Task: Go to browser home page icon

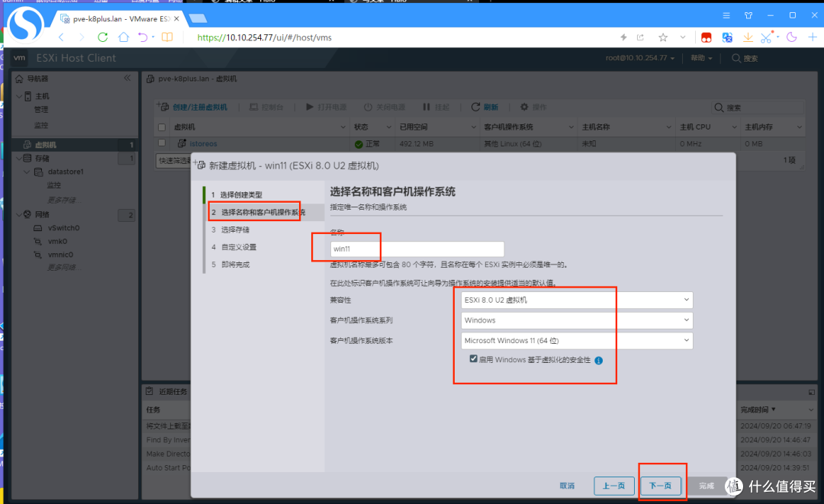Action: point(124,37)
